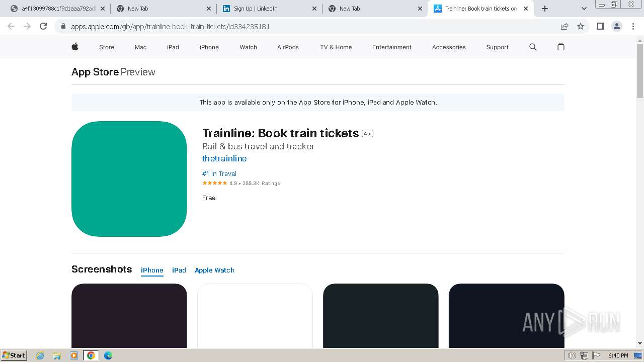Open File Explorer folder in taskbar
This screenshot has height=362, width=644.
(57, 355)
